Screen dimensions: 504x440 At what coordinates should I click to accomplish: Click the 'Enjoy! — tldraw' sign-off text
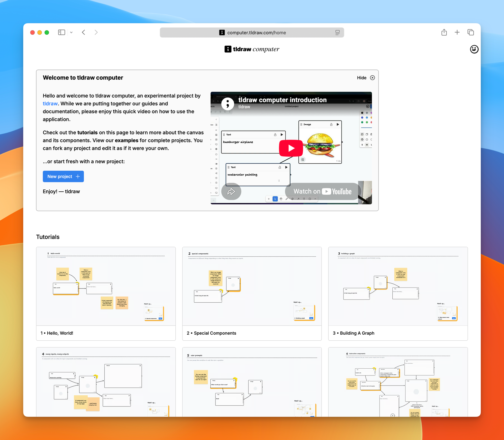pyautogui.click(x=61, y=191)
